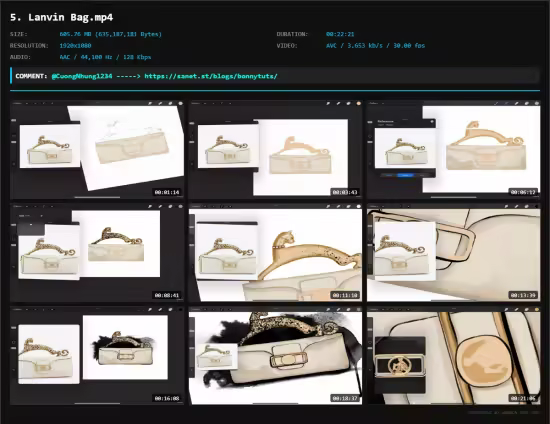The height and width of the screenshot is (424, 550).
Task: Select the 00:08:41 frame thumbnail
Action: pyautogui.click(x=97, y=253)
